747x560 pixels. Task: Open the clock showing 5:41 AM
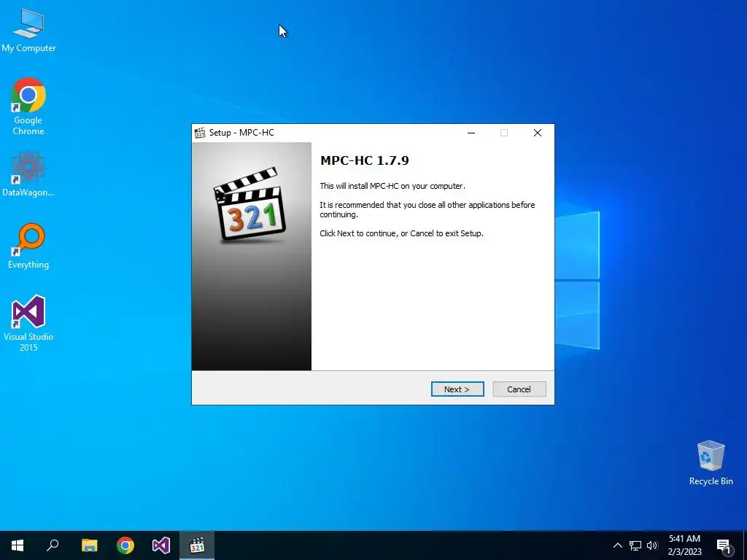[684, 545]
